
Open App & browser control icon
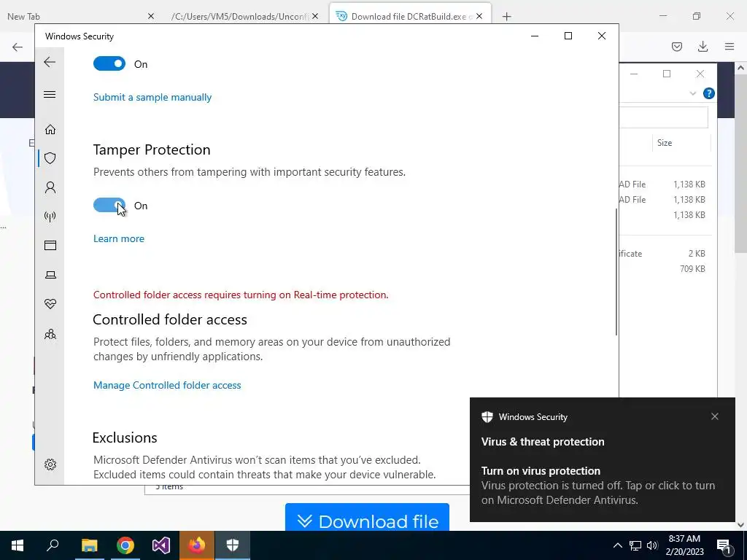click(50, 245)
